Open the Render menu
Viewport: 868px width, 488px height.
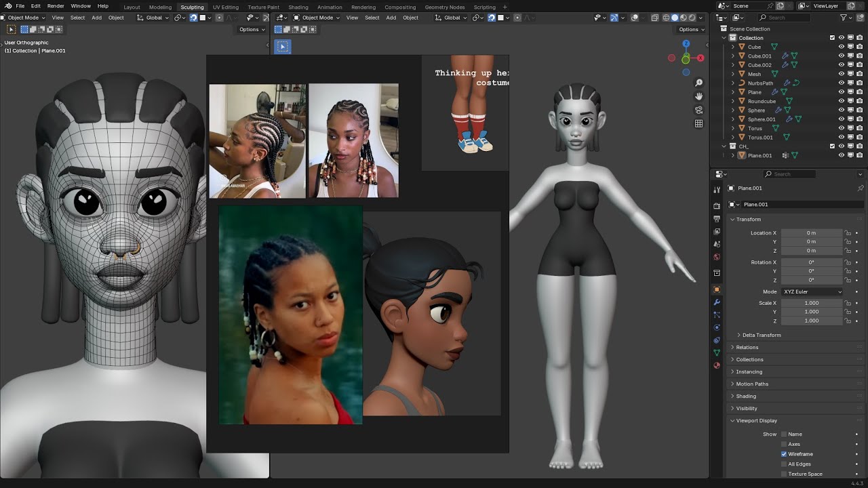[x=56, y=6]
